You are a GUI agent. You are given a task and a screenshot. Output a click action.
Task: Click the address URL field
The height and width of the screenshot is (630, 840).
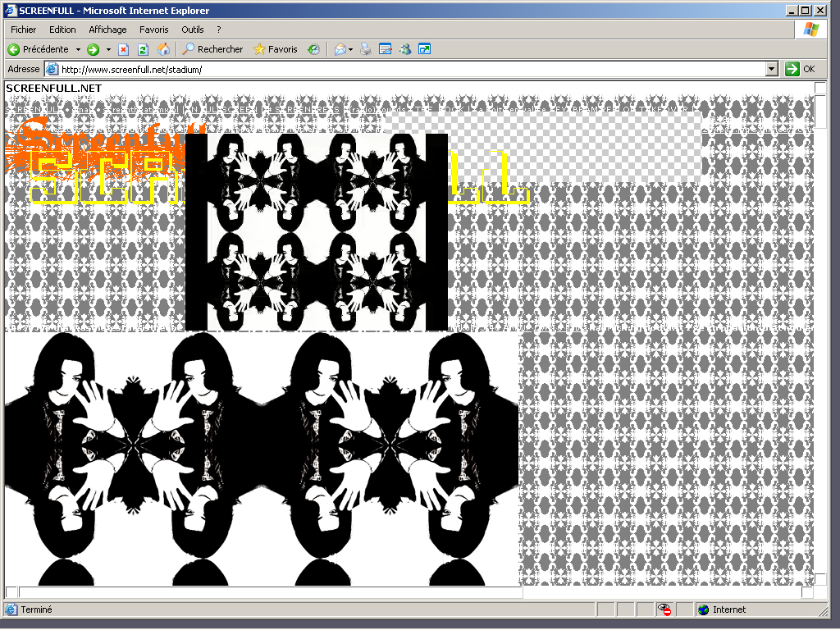pos(410,70)
